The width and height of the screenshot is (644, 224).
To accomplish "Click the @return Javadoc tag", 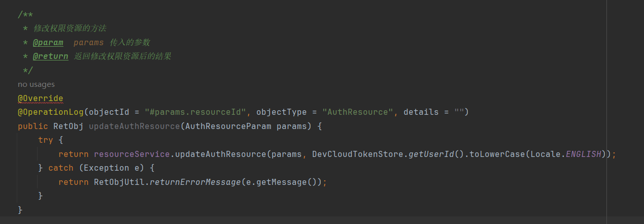I will pos(50,56).
